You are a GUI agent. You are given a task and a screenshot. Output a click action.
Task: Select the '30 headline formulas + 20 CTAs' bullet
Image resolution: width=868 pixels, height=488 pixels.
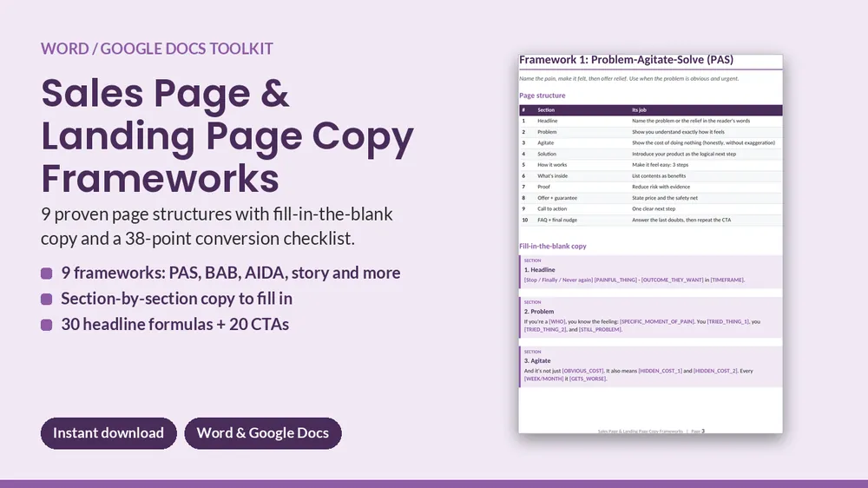[175, 324]
